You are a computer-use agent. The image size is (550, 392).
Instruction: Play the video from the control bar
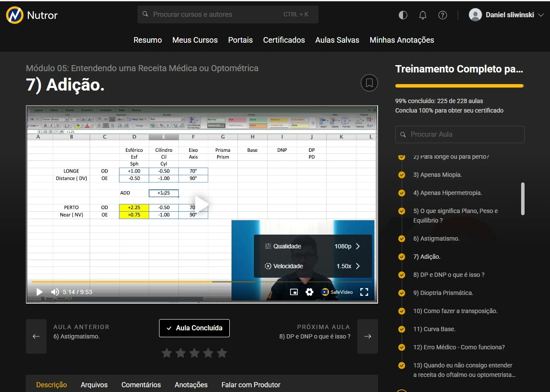39,292
